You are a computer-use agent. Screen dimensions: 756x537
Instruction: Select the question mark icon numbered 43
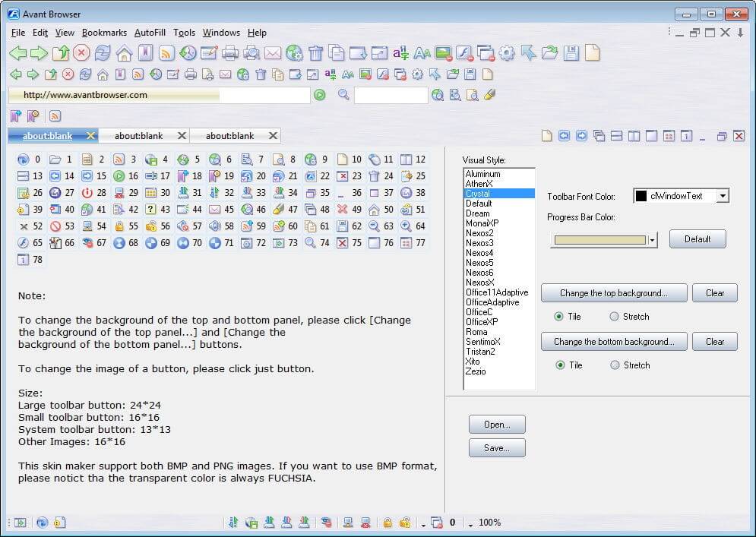(150, 210)
